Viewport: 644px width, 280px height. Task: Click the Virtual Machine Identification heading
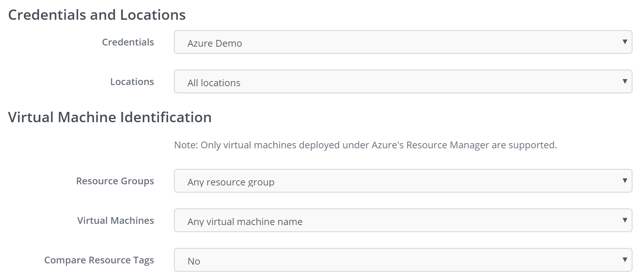point(110,117)
